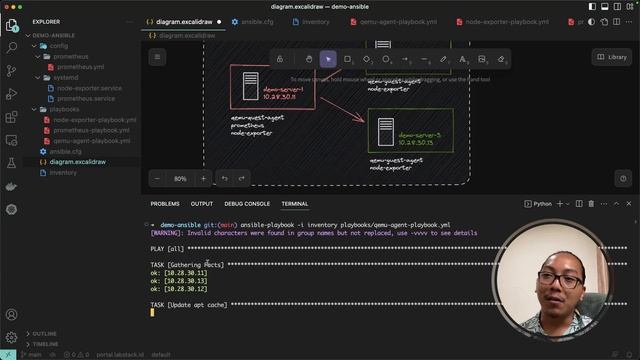This screenshot has width=640, height=360.
Task: Open the Run and Debug view
Action: click(x=11, y=94)
